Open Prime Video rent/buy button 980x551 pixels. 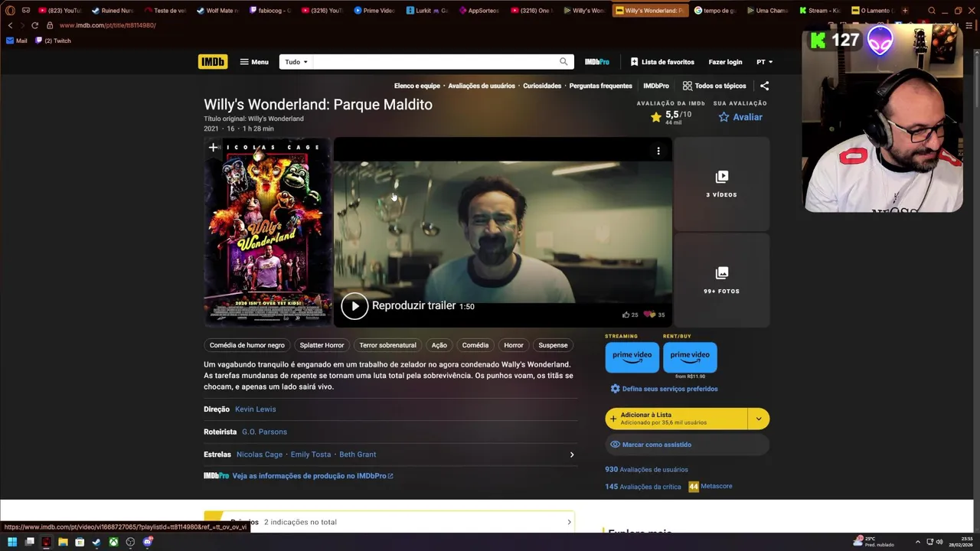[x=690, y=357]
